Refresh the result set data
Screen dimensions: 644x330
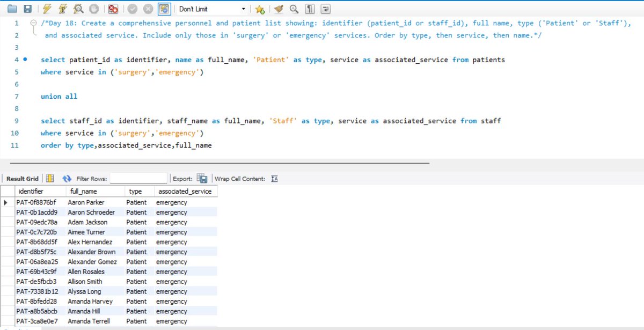[x=67, y=179]
